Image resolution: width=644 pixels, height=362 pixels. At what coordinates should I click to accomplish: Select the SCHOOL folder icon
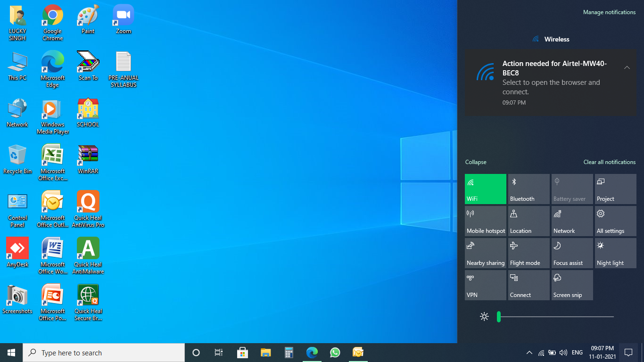click(x=88, y=113)
